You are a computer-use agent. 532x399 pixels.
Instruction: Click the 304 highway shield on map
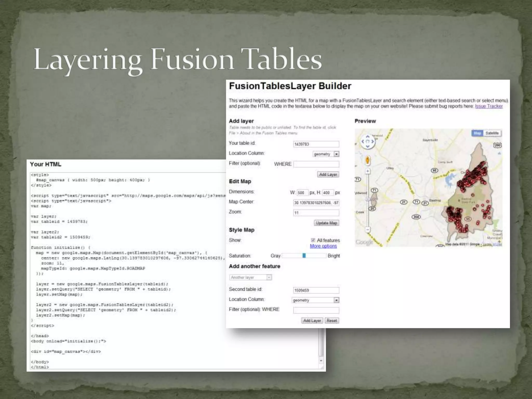(416, 217)
